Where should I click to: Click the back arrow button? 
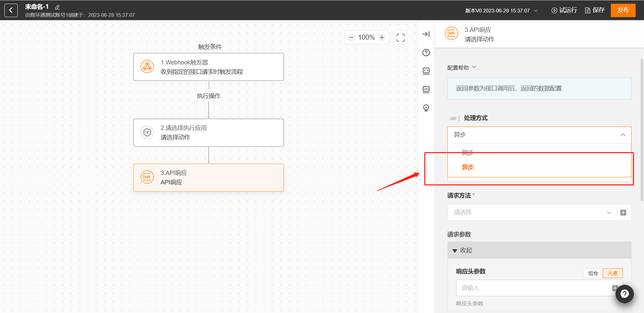[x=11, y=10]
